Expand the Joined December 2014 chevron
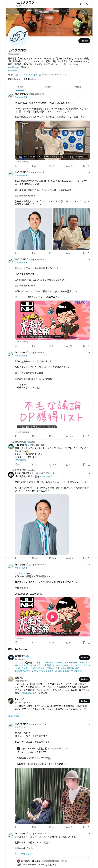Image resolution: width=98 pixels, height=868 pixels. point(66,75)
